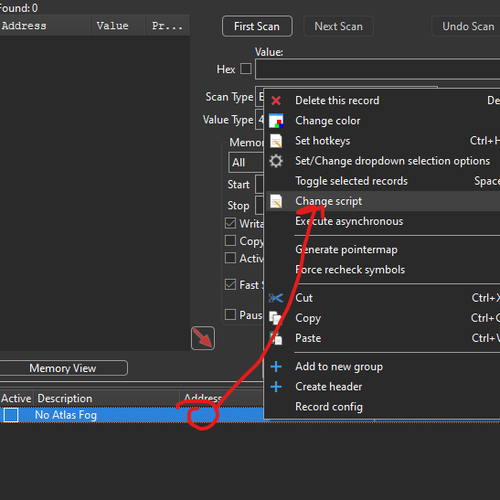Click the red X Delete record icon
This screenshot has height=500, width=500.
tap(276, 100)
